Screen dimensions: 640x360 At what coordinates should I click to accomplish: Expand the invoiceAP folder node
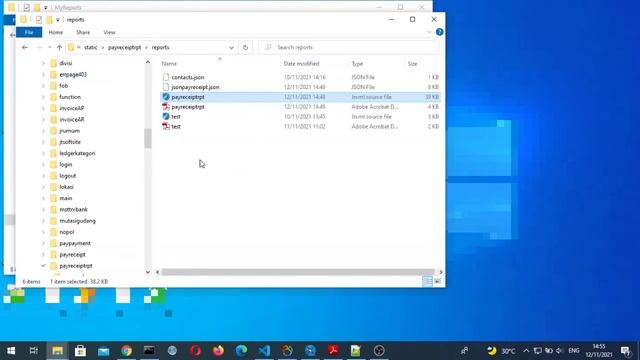(x=43, y=108)
